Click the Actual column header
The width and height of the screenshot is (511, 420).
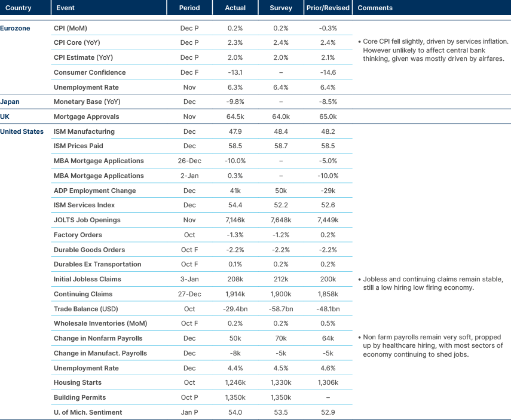coord(235,8)
